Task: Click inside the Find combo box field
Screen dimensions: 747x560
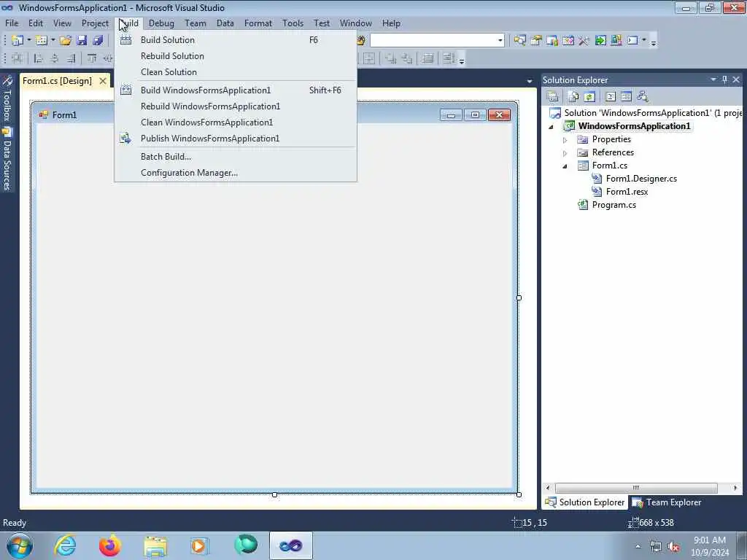Action: [x=433, y=41]
